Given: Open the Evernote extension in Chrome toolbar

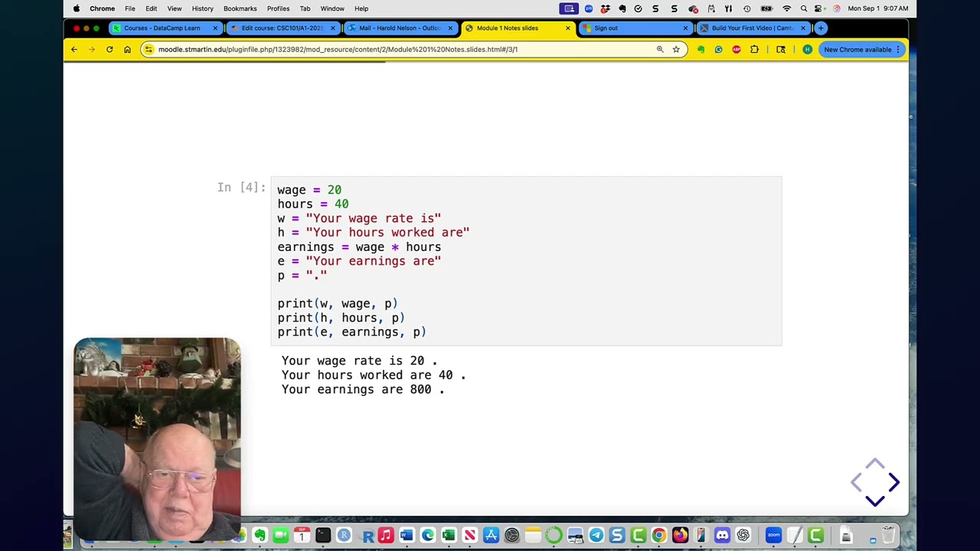Looking at the screenshot, I should click(x=701, y=49).
